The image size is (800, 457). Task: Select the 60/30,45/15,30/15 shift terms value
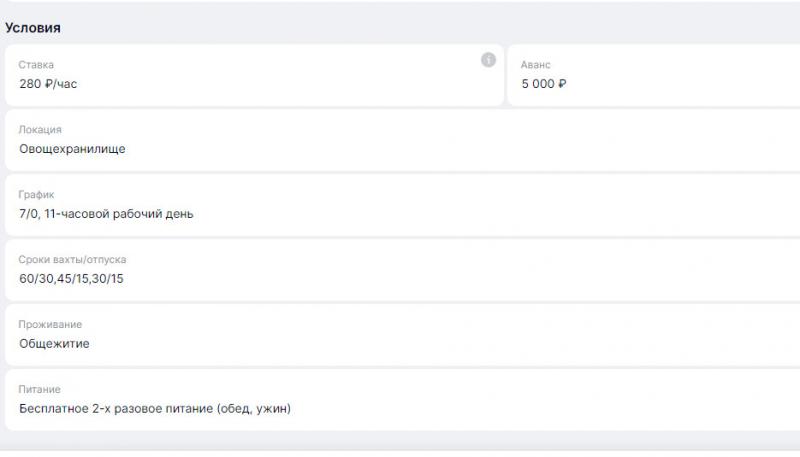[x=71, y=278]
